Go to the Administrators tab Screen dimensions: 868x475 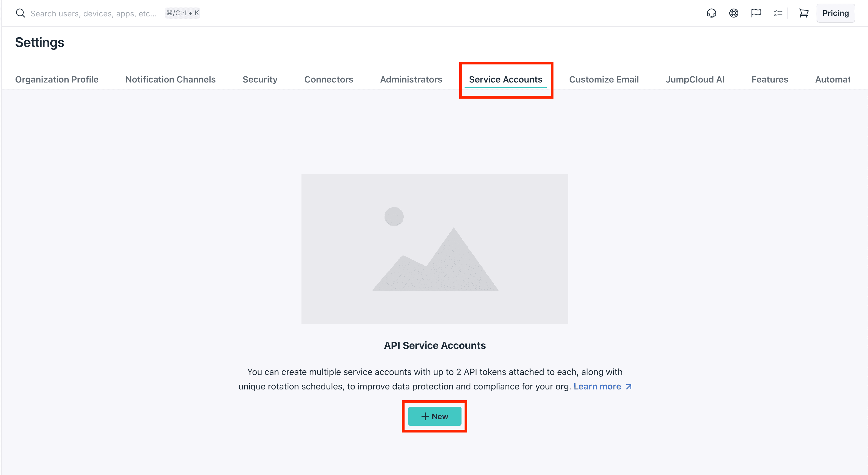(x=411, y=79)
